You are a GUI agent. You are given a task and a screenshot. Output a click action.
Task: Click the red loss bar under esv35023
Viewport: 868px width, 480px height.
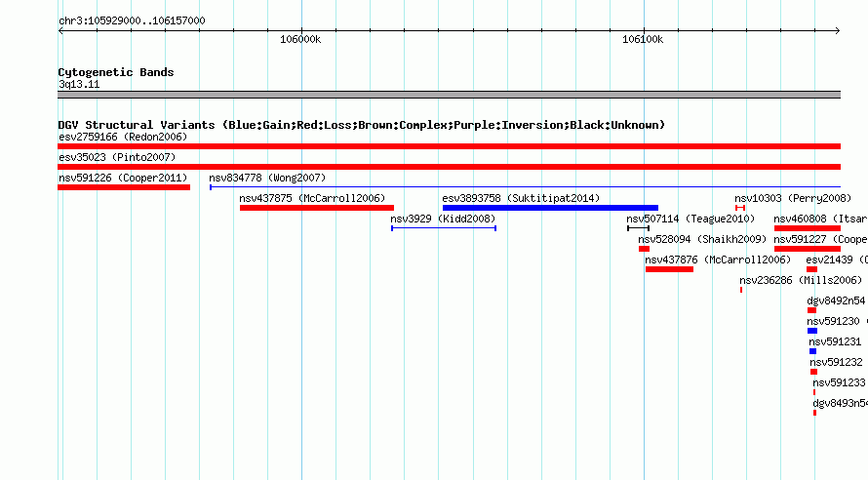[x=449, y=167]
